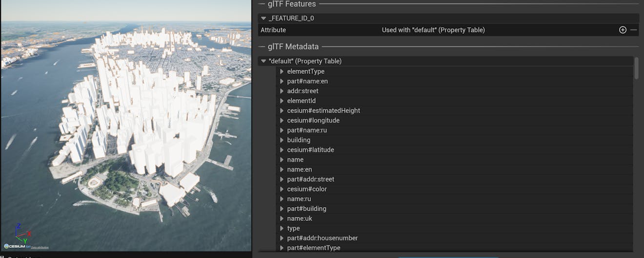Image resolution: width=644 pixels, height=258 pixels.
Task: Expand the name:uk property
Action: tap(282, 218)
